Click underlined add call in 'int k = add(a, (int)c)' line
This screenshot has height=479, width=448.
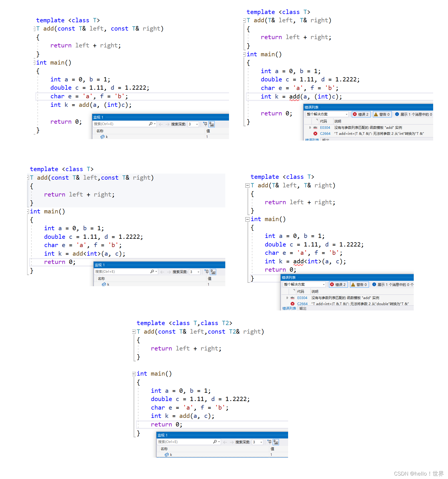(x=294, y=97)
